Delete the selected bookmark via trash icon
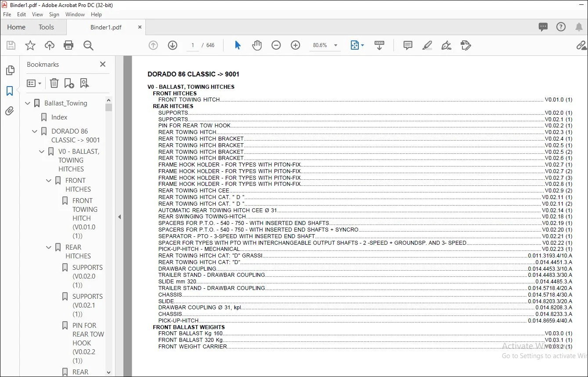The image size is (588, 377). pyautogui.click(x=54, y=83)
